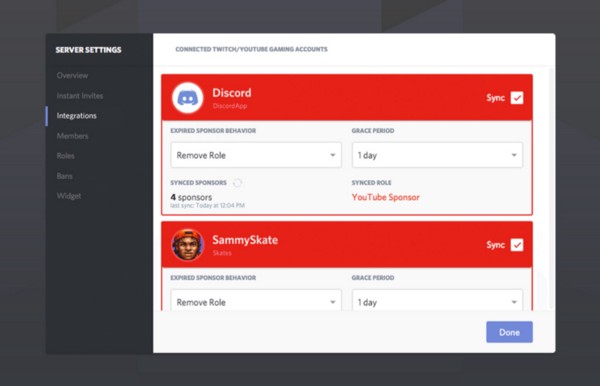Open Discord's Grace Period dropdown
This screenshot has height=386, width=600.
437,155
